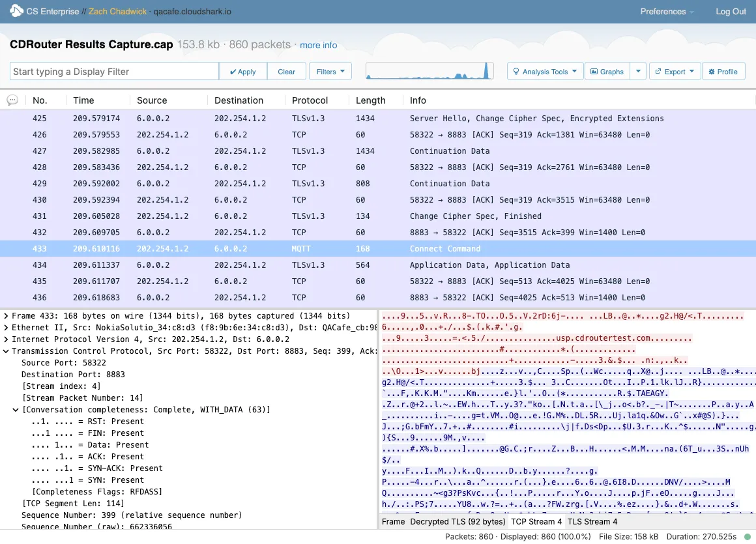Expand the Frame 433 tree node
756x544 pixels.
(x=7, y=316)
